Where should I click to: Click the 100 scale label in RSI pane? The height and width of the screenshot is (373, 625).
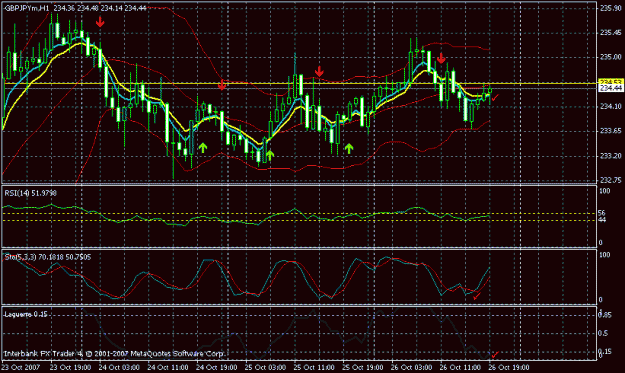click(x=605, y=191)
